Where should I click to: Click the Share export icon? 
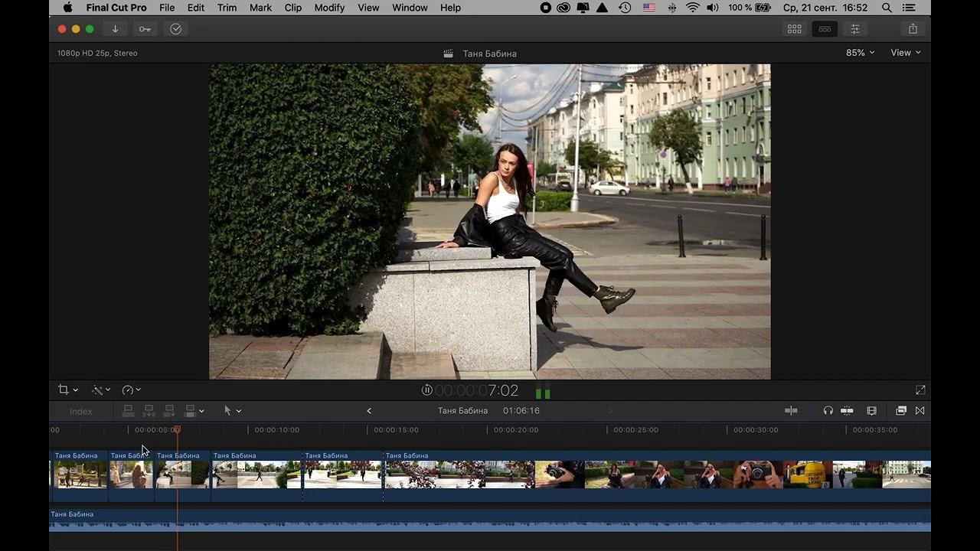(x=913, y=29)
